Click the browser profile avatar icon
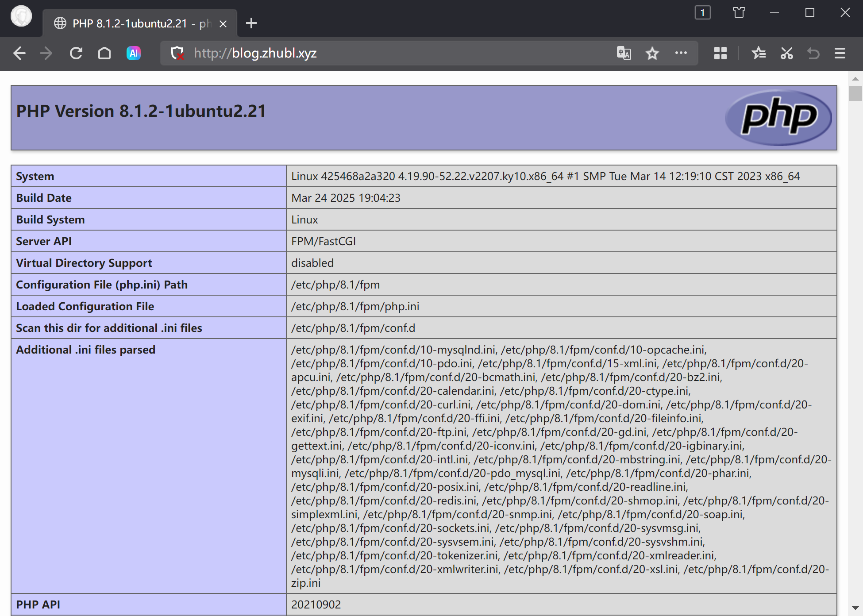The image size is (863, 616). point(21,17)
